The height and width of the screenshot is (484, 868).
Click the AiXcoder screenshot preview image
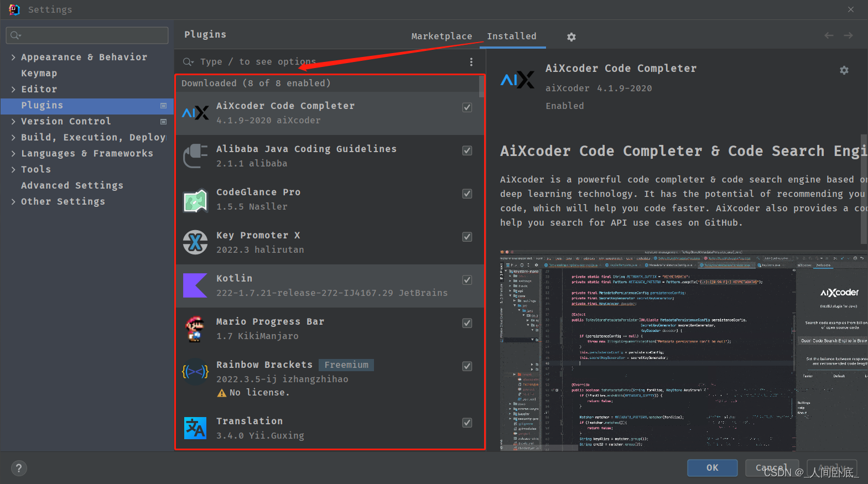[x=684, y=351]
